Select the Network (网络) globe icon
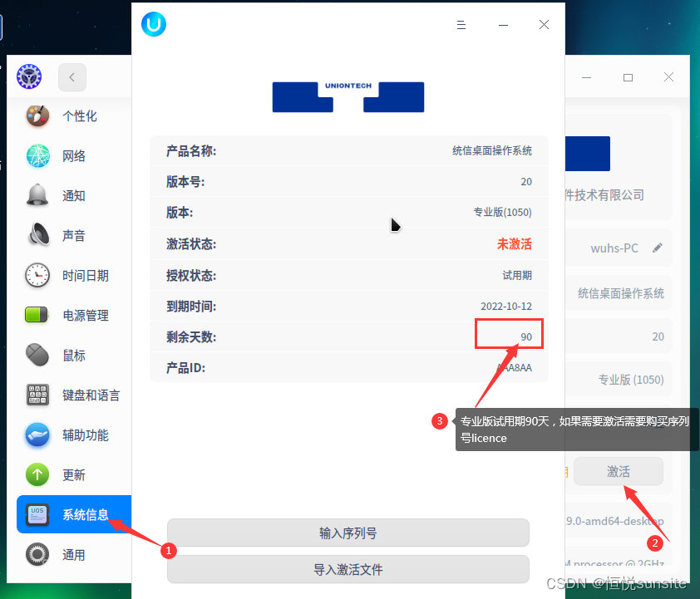This screenshot has width=700, height=599. 37,155
